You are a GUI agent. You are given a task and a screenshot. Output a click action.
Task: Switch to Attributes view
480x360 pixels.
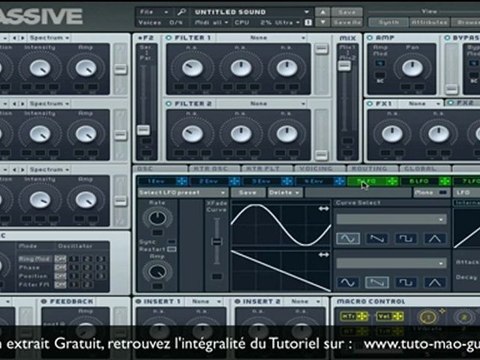pyautogui.click(x=429, y=22)
